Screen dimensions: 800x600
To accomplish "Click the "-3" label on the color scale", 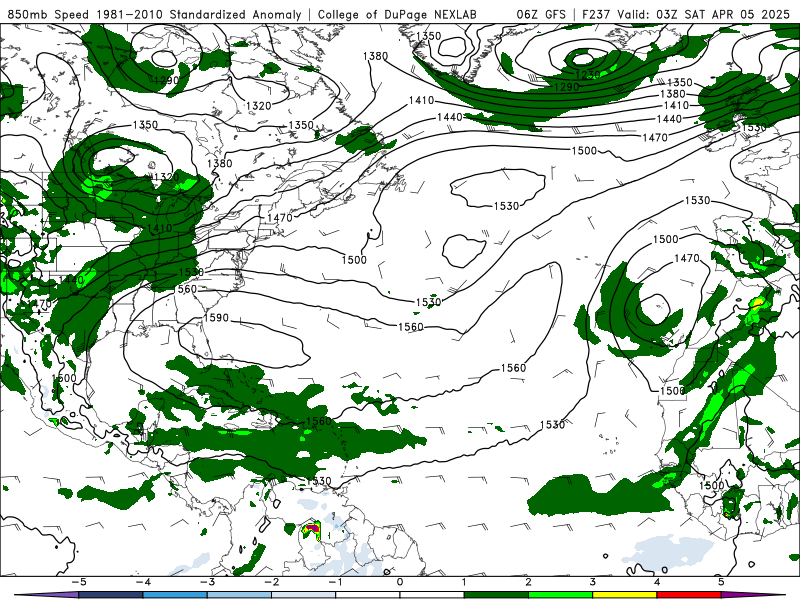I will (206, 582).
